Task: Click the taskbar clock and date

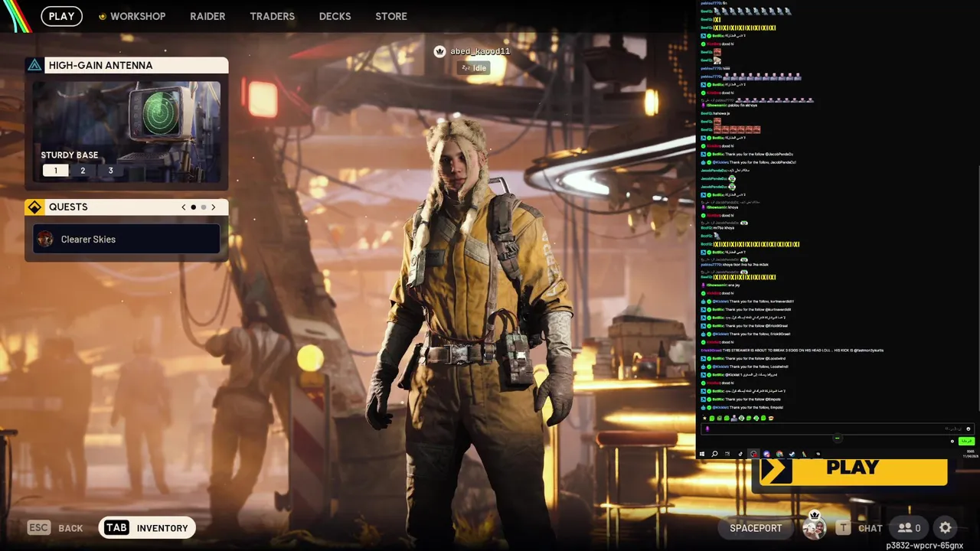Action: pos(969,453)
